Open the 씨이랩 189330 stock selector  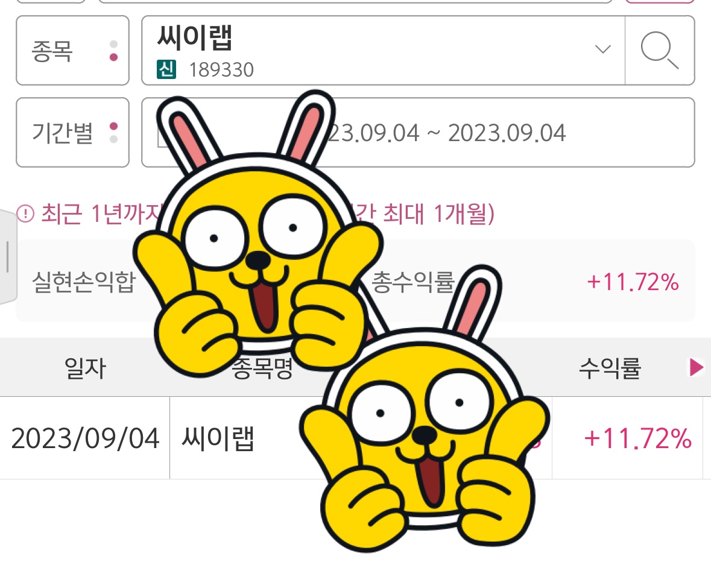[x=383, y=50]
